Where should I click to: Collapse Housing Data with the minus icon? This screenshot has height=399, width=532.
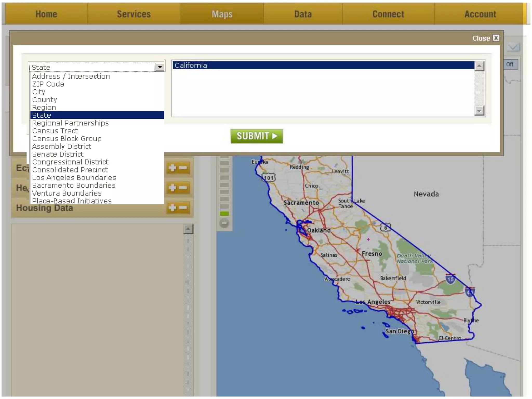pos(183,208)
